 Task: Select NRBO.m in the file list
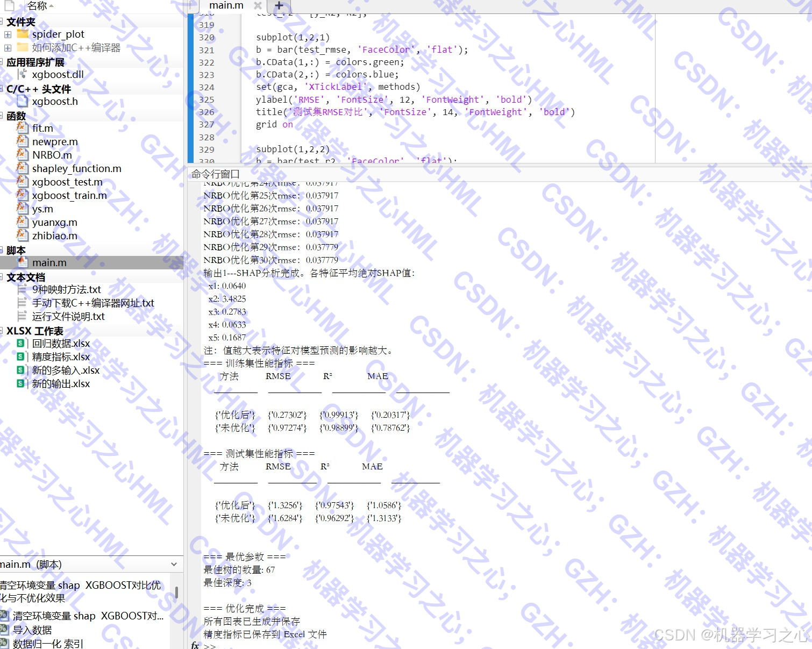(52, 155)
